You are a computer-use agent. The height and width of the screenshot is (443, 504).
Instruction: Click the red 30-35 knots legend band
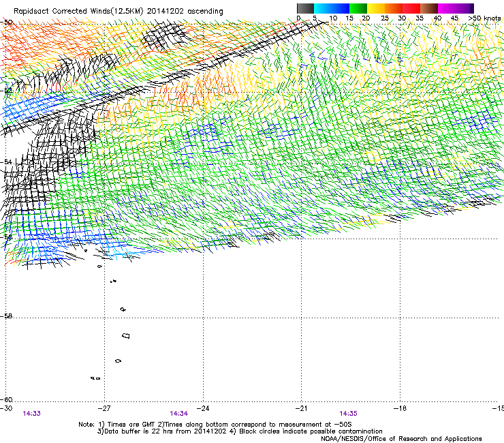pyautogui.click(x=411, y=8)
